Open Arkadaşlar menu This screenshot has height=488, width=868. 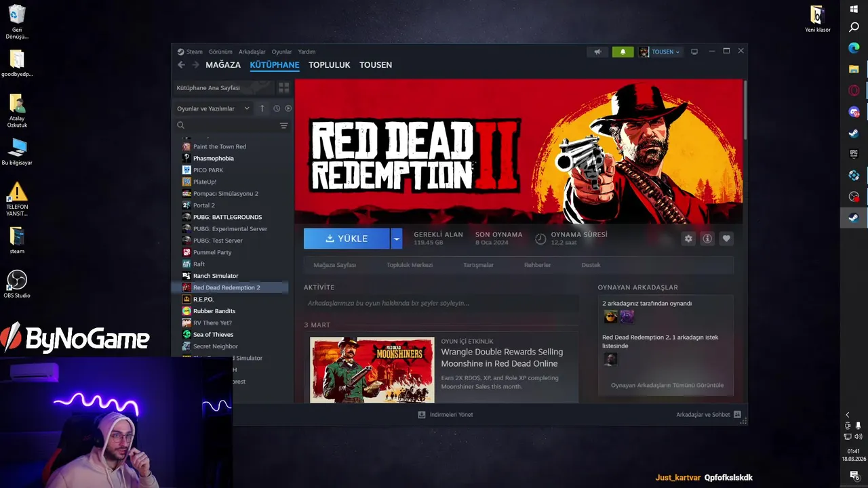(x=252, y=52)
